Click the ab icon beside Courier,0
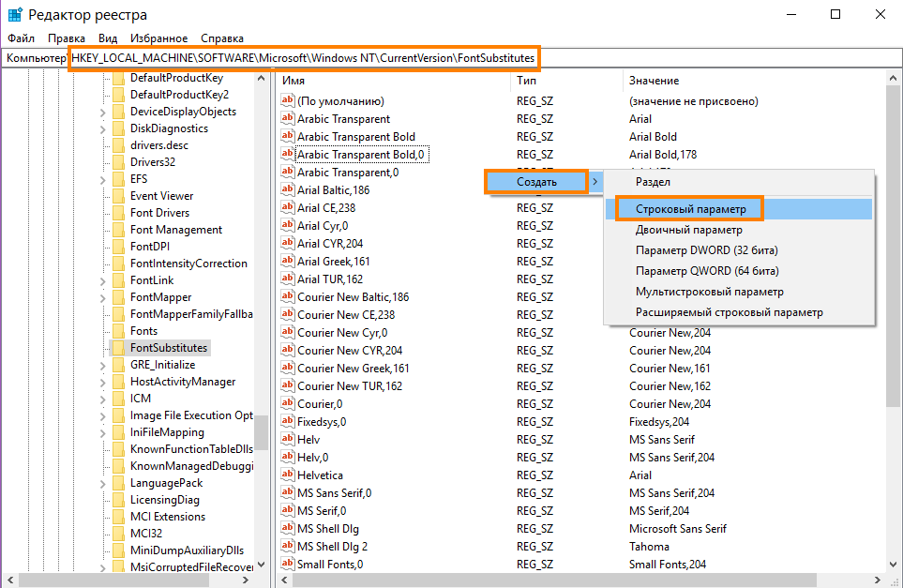Viewport: 903px width, 588px height. point(287,403)
